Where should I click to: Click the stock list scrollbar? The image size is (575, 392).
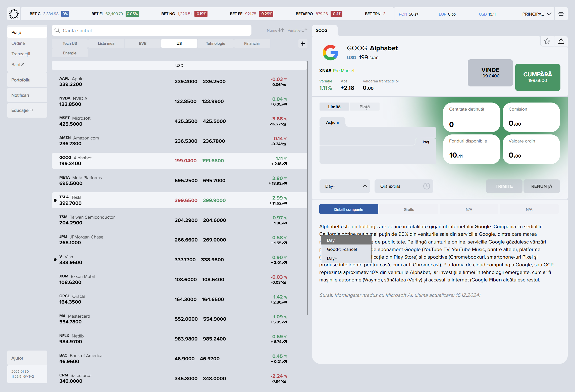[x=307, y=188]
